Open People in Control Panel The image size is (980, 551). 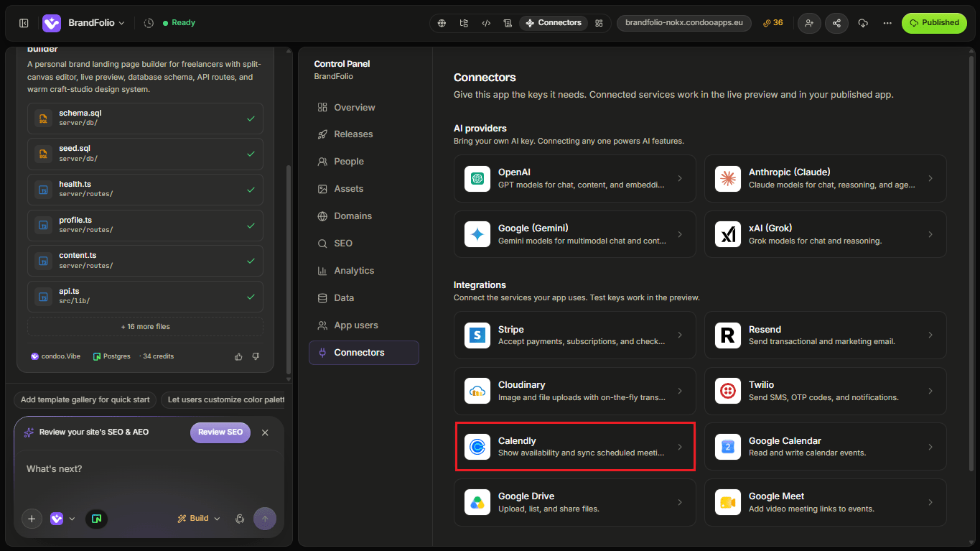(364, 162)
